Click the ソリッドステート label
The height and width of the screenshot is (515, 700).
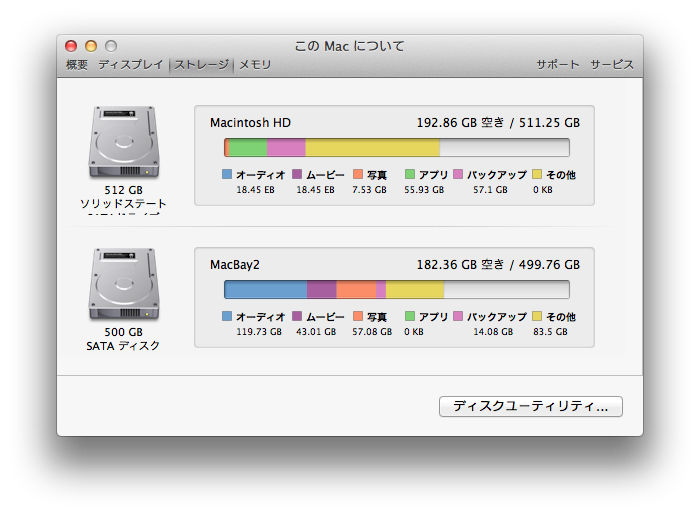[123, 204]
